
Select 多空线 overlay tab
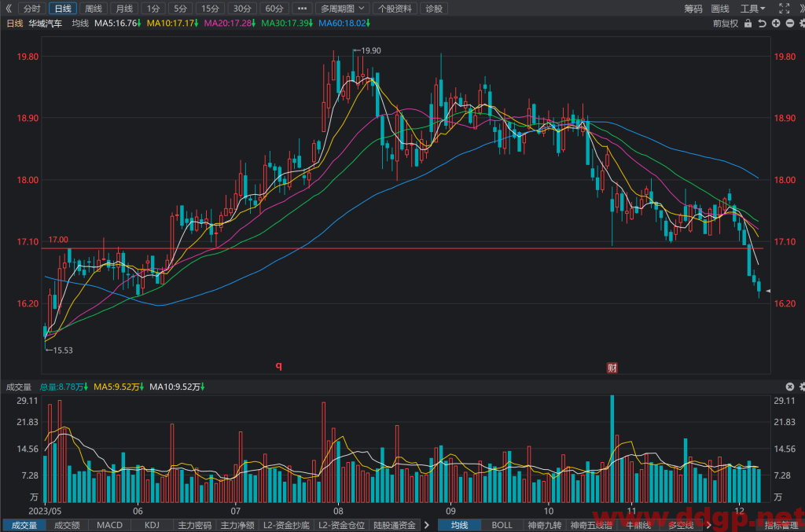tap(681, 525)
